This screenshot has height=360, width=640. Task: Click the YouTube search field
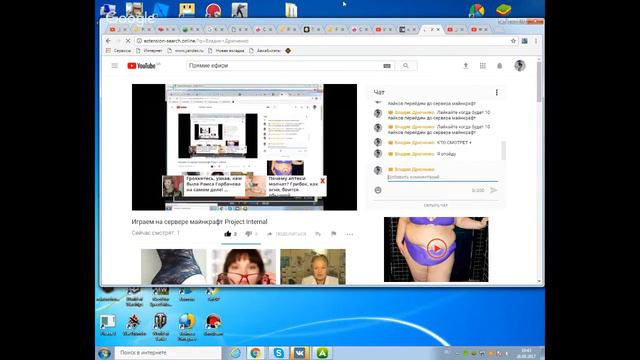pos(284,66)
